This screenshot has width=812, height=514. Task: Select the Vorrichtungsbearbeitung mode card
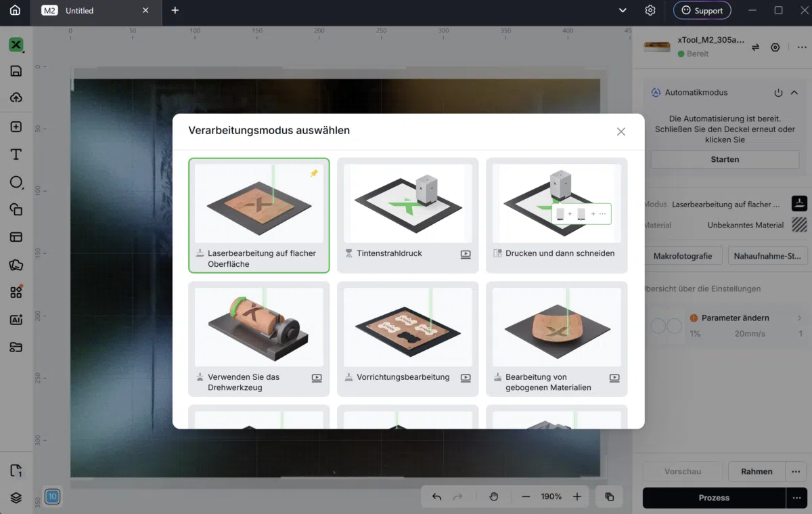click(408, 339)
